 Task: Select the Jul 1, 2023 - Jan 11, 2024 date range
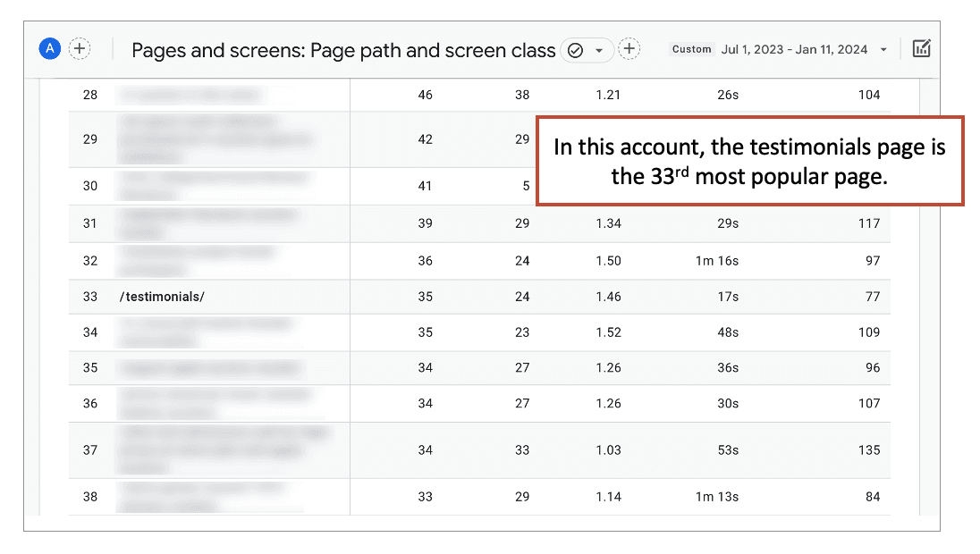point(794,50)
